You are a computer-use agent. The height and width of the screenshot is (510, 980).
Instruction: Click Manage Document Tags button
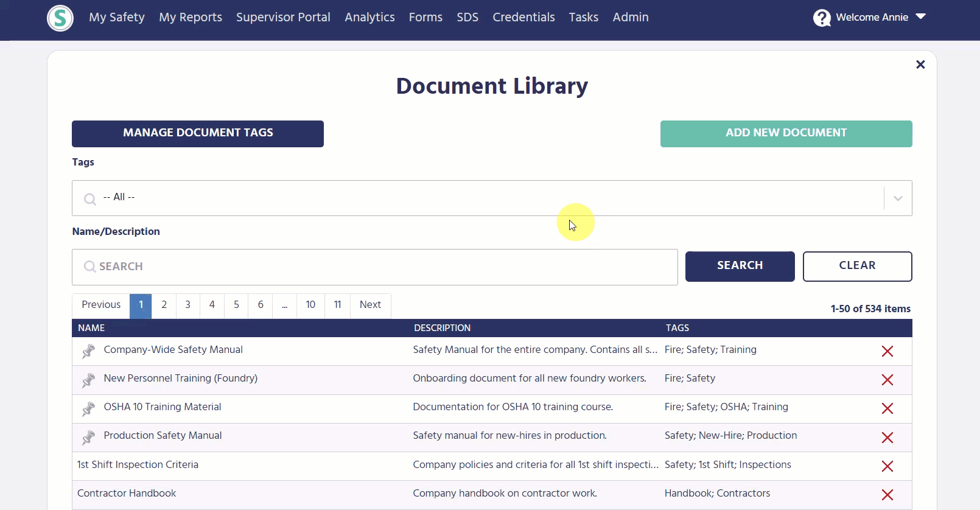coord(198,133)
